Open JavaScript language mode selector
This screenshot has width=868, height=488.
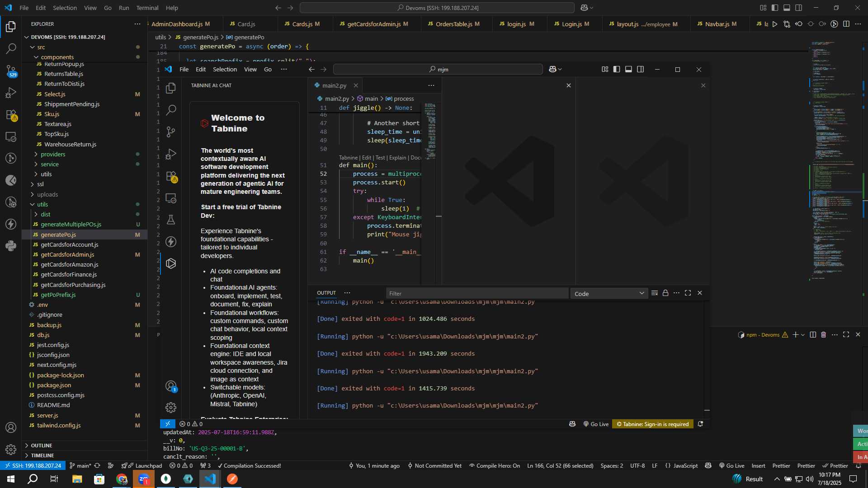pos(685,465)
